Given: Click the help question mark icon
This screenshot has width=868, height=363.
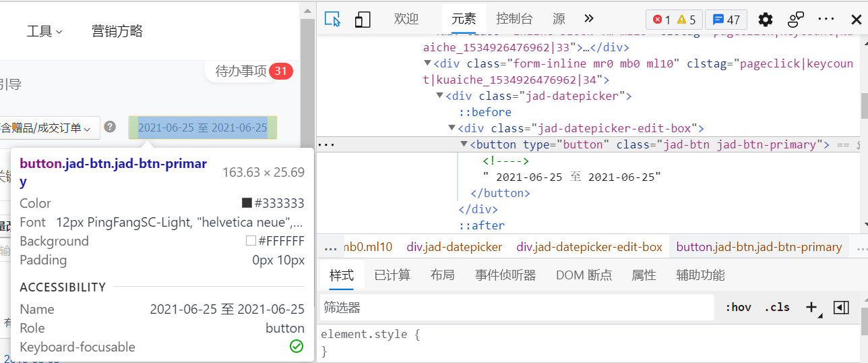Looking at the screenshot, I should (x=110, y=127).
